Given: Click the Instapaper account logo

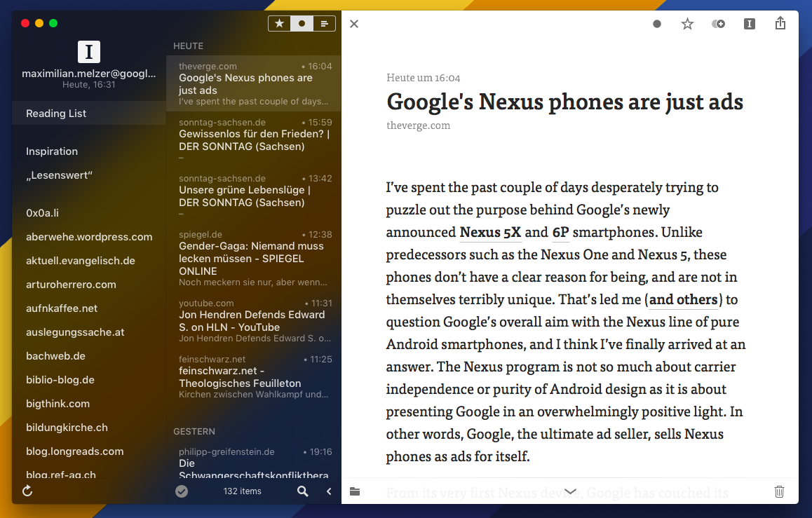Looking at the screenshot, I should point(89,52).
